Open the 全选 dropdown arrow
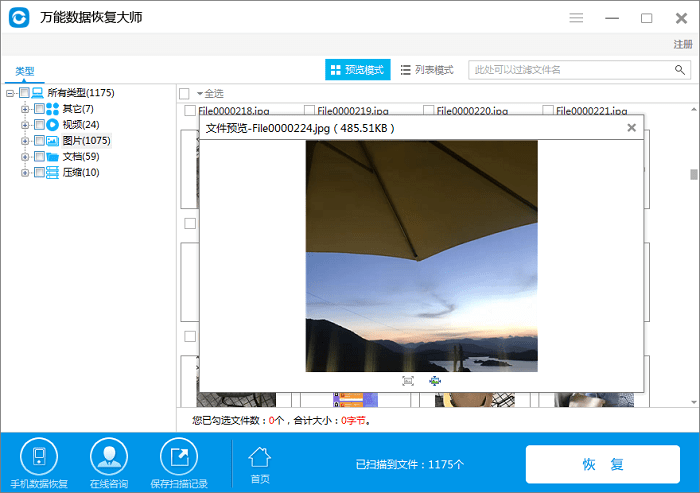Viewport: 700px width, 493px height. (x=200, y=94)
